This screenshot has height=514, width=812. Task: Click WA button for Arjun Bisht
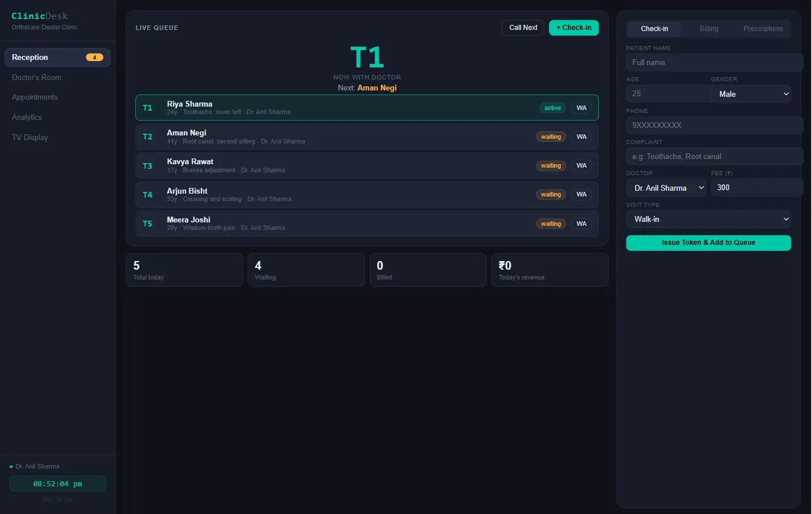pyautogui.click(x=582, y=194)
